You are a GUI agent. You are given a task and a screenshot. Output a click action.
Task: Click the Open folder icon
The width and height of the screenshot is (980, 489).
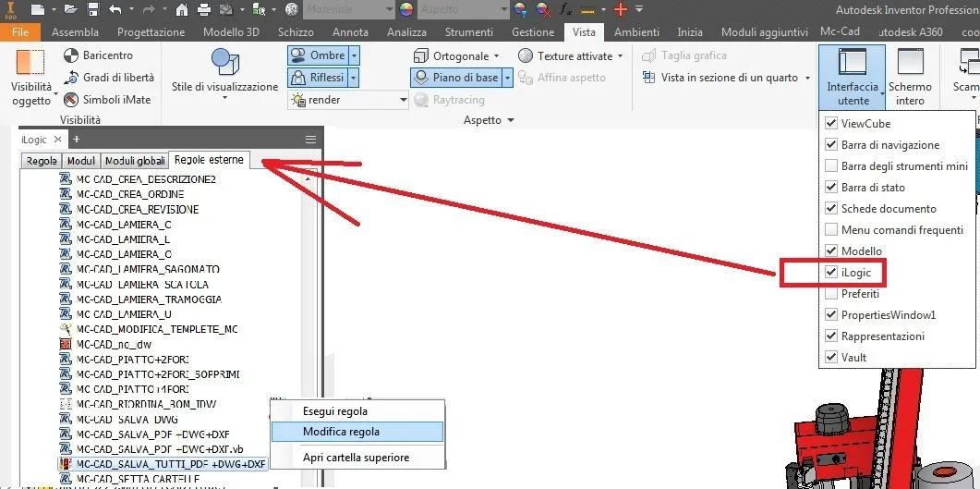pyautogui.click(x=70, y=9)
